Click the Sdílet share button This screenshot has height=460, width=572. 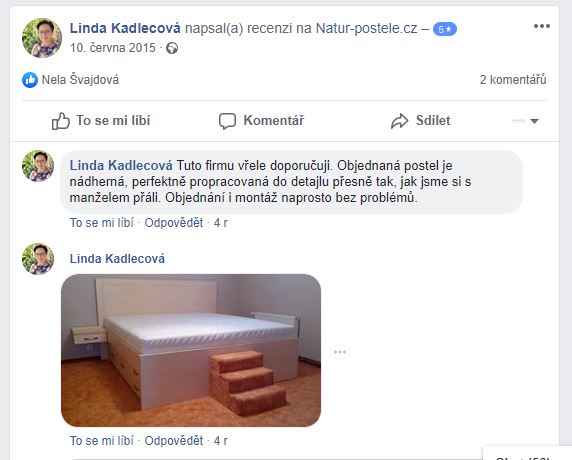click(x=420, y=121)
